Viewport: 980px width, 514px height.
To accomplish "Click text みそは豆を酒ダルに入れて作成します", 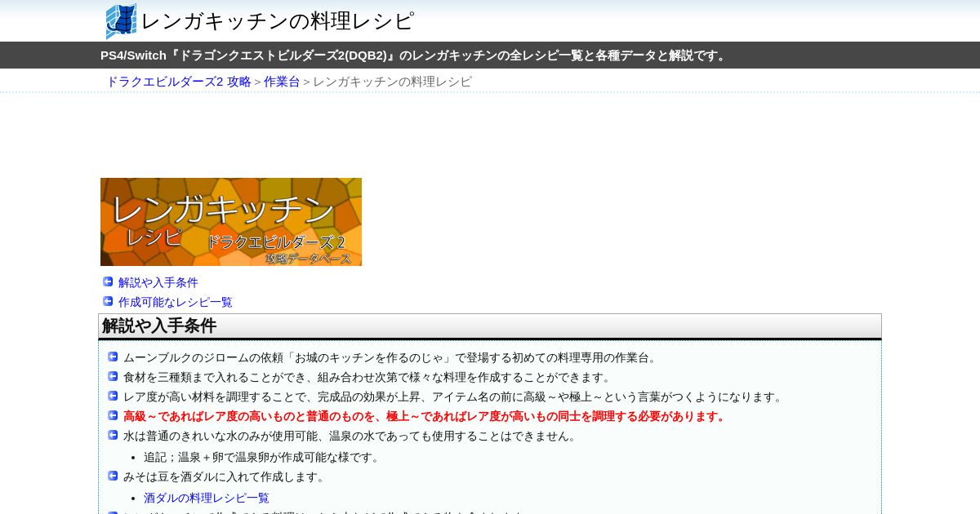I will [x=225, y=476].
